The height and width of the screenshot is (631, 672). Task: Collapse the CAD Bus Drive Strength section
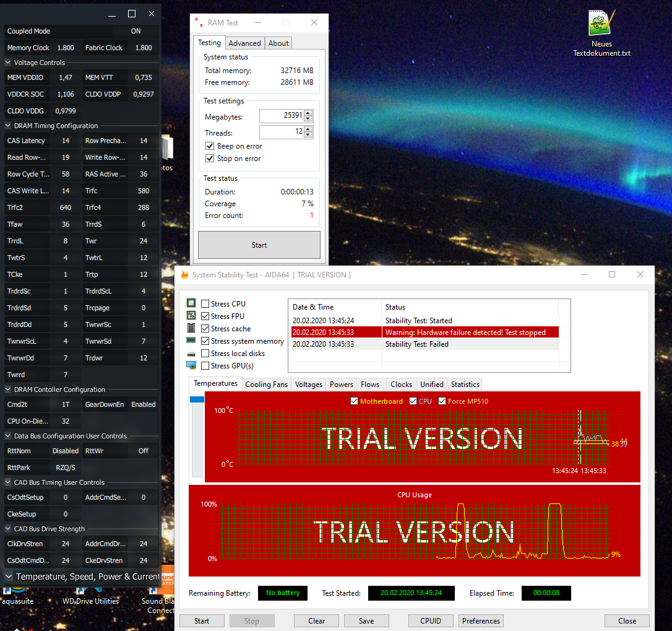click(7, 529)
